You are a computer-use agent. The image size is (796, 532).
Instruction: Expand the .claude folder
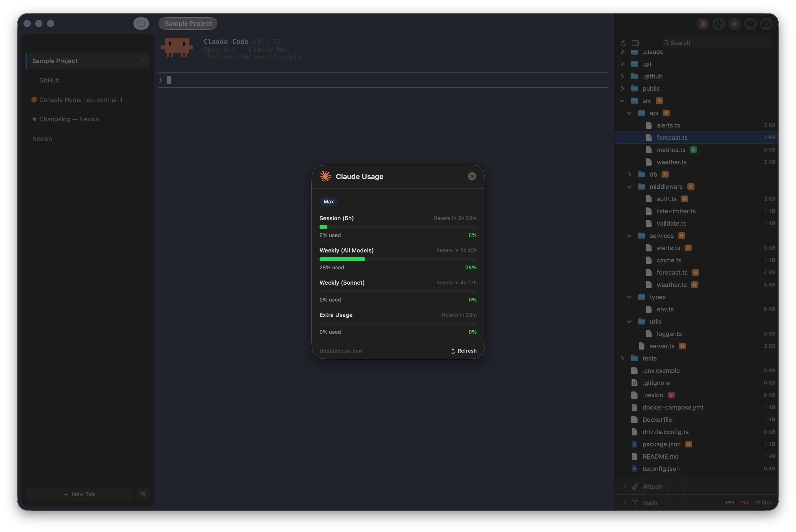click(x=622, y=52)
